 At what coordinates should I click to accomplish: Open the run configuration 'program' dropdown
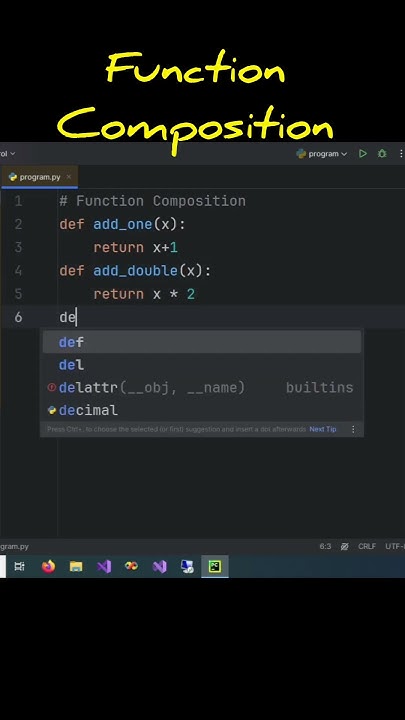tap(322, 154)
